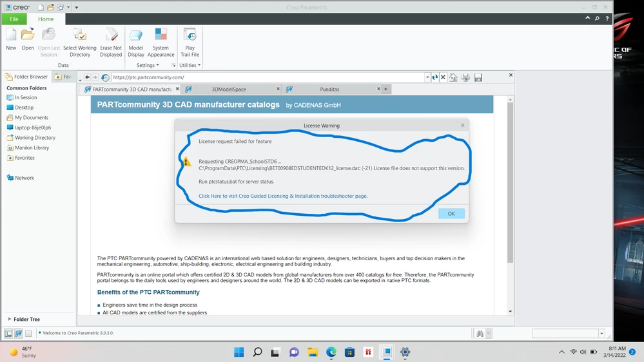Image resolution: width=644 pixels, height=362 pixels.
Task: Select the laptop-86je0lp6 computer folder
Action: 29,128
